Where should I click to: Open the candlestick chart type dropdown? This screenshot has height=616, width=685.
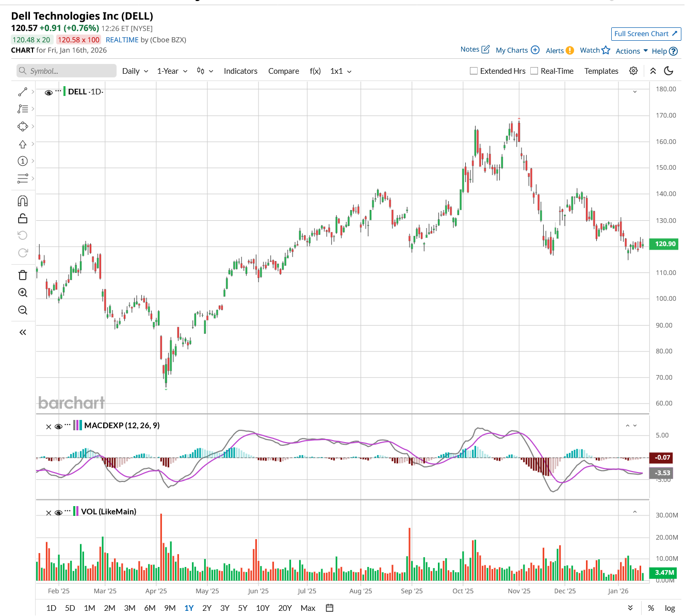[205, 71]
